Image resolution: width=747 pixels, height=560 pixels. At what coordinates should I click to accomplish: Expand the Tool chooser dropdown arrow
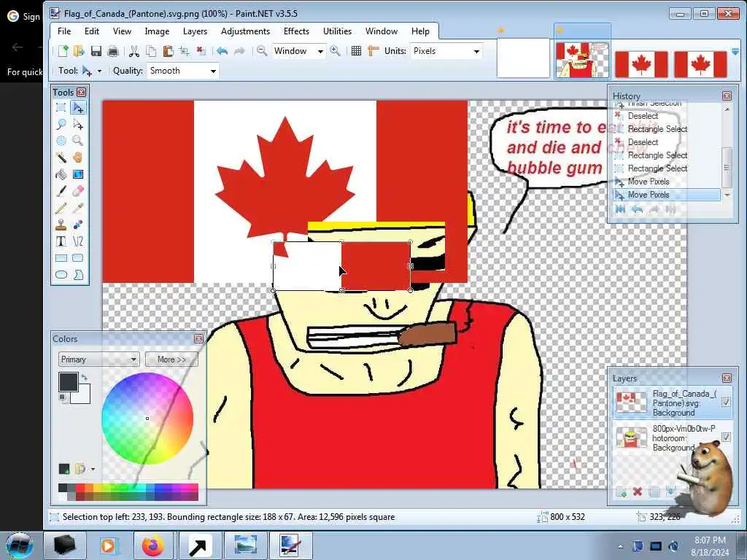[x=99, y=71]
